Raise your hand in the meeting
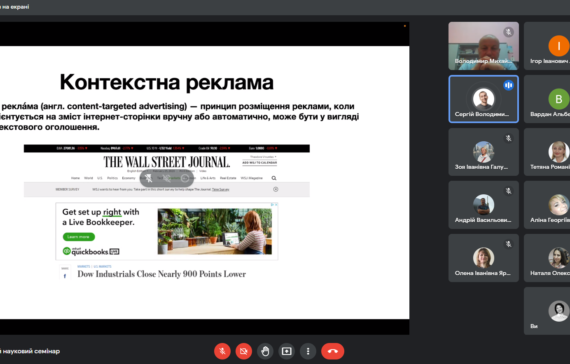Viewport: 570px width, 364px height. pos(265,351)
